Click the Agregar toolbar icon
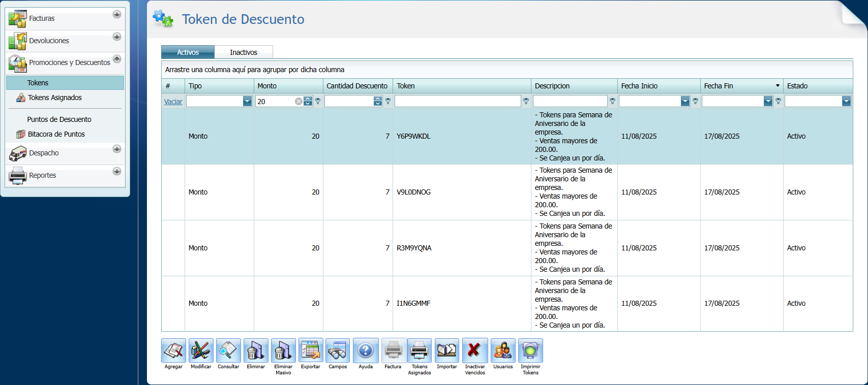Image resolution: width=868 pixels, height=385 pixels. 173,350
